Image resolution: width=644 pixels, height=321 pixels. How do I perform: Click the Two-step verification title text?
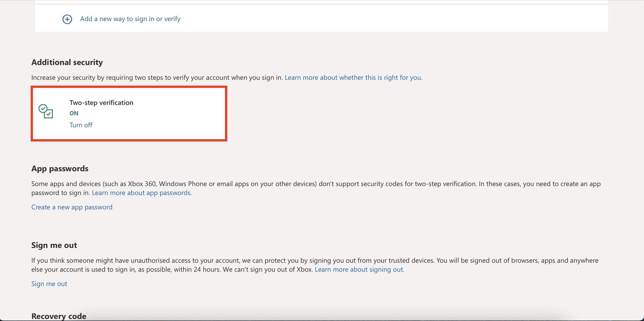pos(101,102)
